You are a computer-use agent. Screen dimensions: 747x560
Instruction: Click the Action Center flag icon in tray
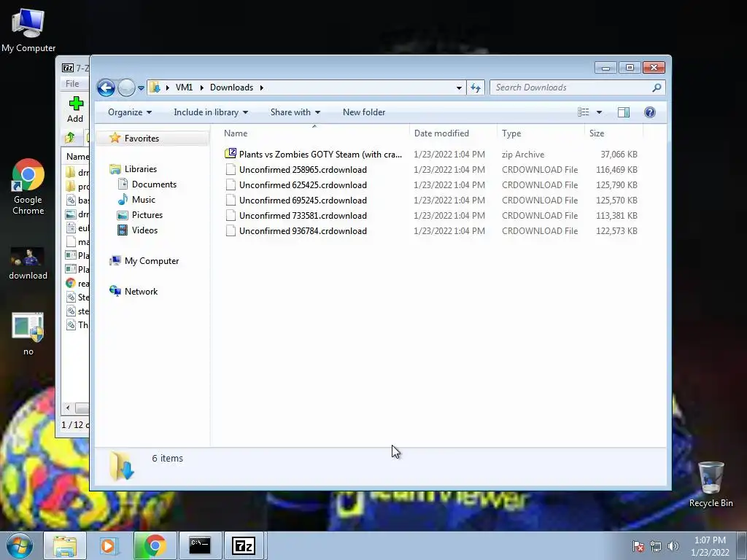click(x=638, y=546)
